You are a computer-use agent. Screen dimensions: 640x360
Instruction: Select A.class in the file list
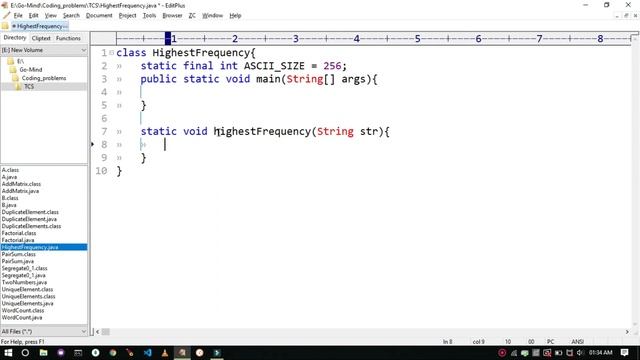[10, 170]
